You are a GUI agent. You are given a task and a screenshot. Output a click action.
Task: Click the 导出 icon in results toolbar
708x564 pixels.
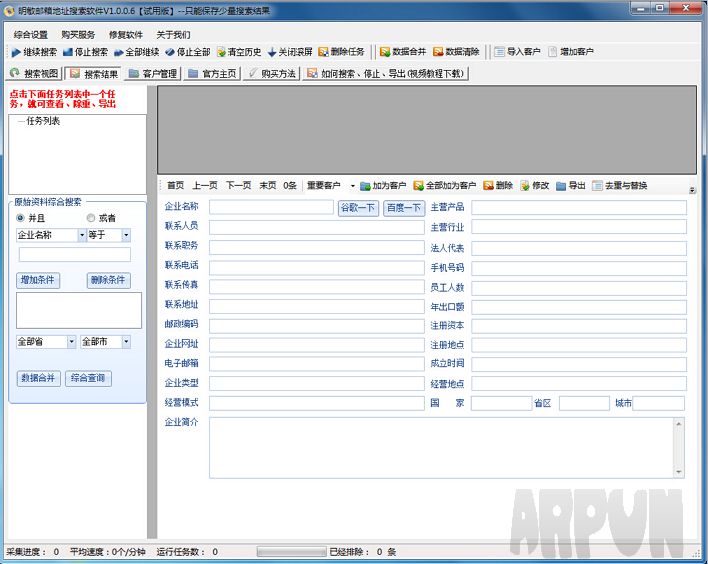561,186
